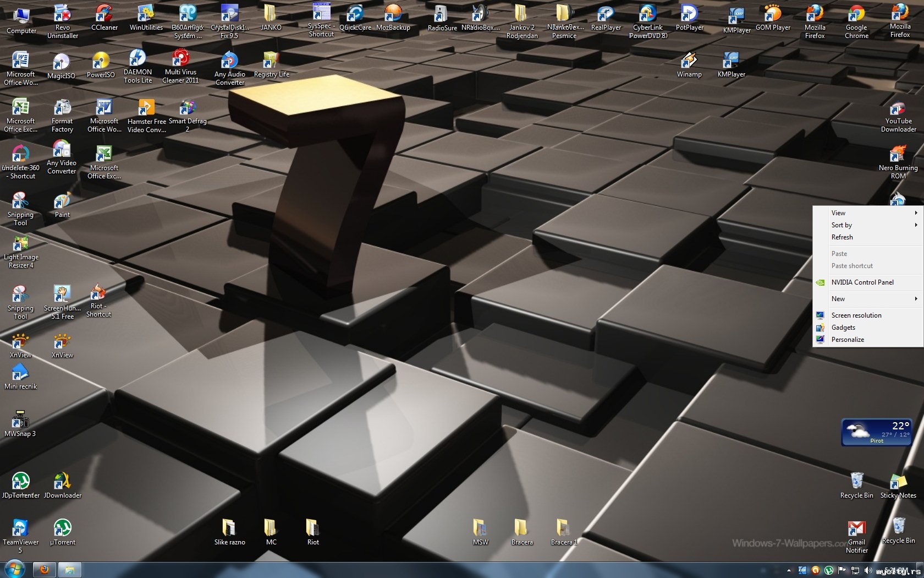The width and height of the screenshot is (924, 578).
Task: Choose Refresh from the context menu
Action: pos(842,237)
